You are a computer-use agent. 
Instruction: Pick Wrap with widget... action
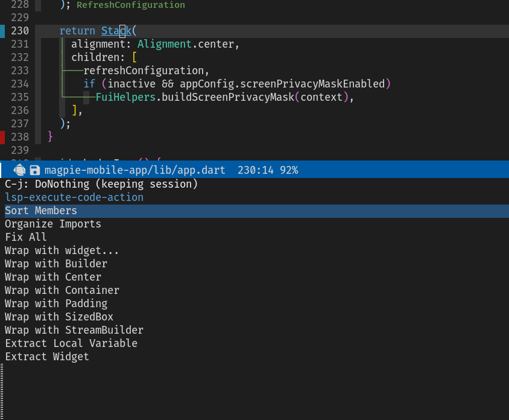click(62, 250)
